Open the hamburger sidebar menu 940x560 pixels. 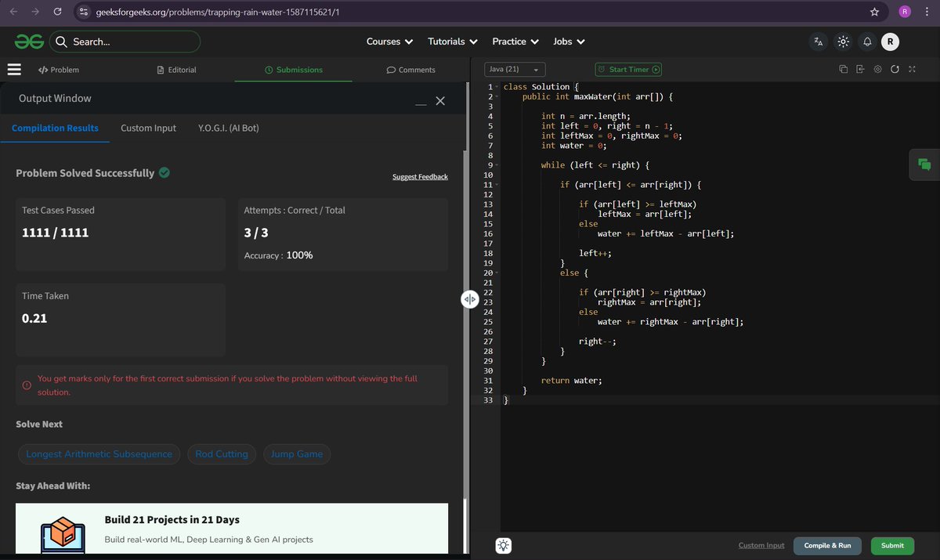(13, 70)
